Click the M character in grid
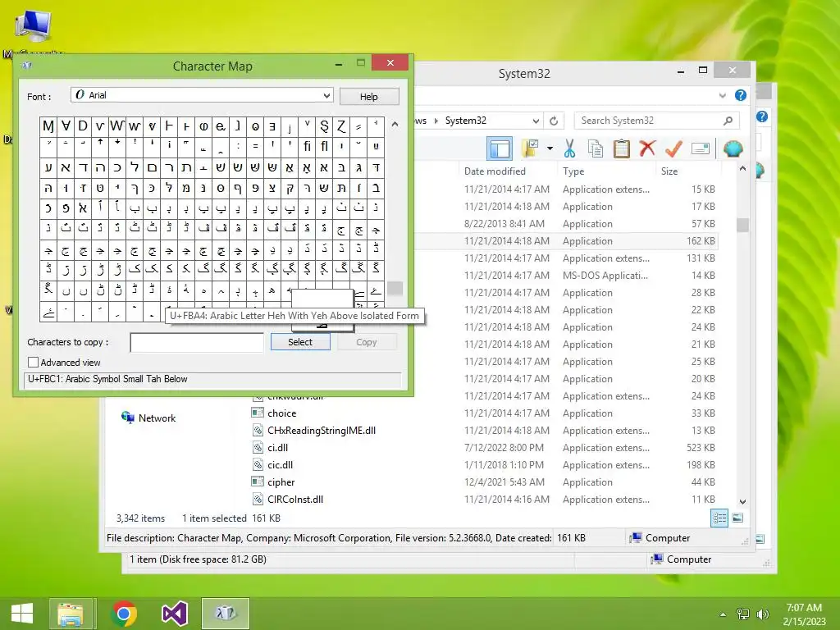 [48, 126]
